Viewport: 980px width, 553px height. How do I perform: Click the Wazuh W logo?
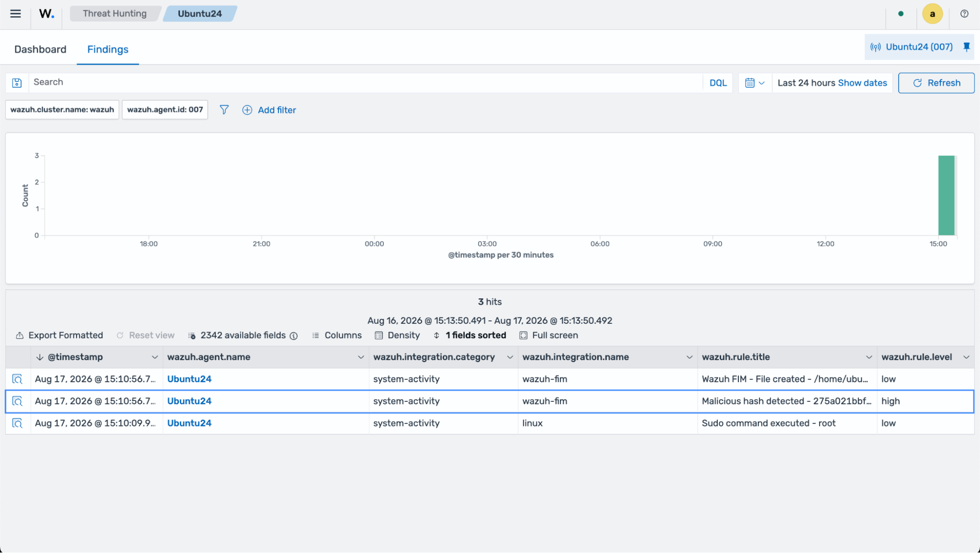47,14
